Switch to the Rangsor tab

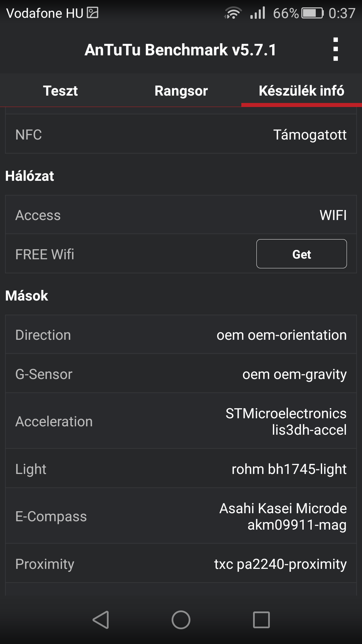[181, 91]
